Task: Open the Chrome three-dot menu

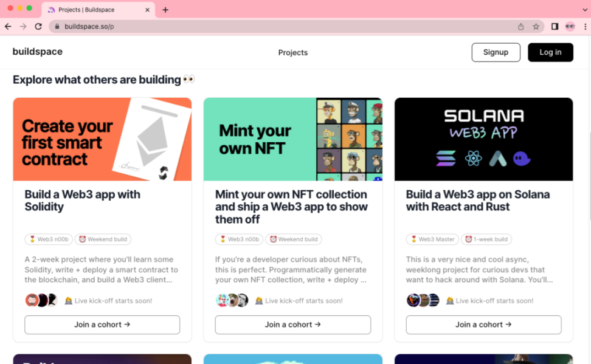Action: tap(585, 26)
